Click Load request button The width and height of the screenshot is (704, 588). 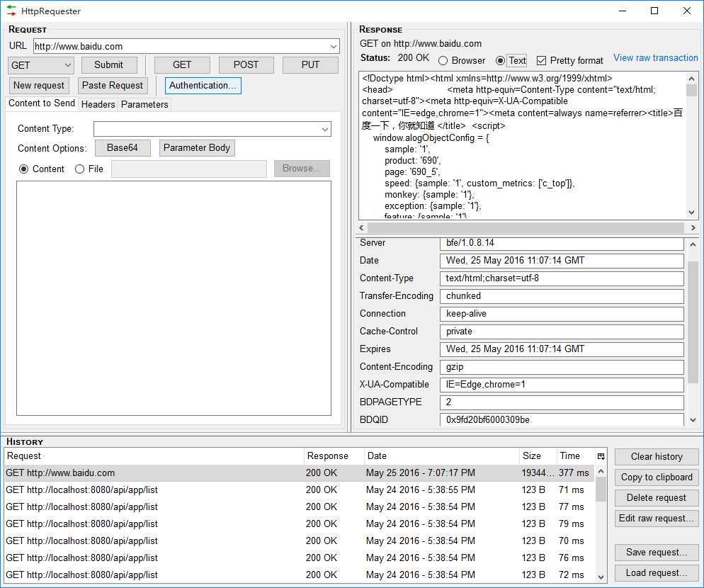(657, 573)
